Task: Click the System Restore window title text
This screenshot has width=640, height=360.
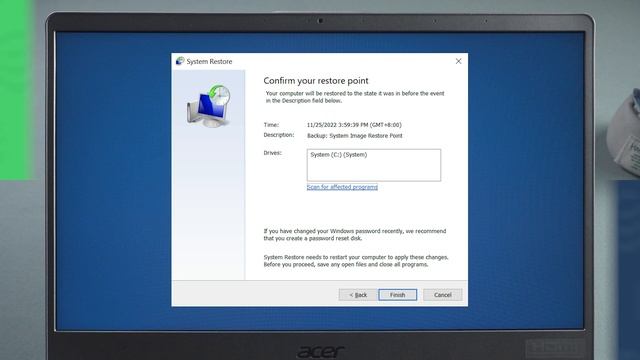Action: click(x=209, y=62)
